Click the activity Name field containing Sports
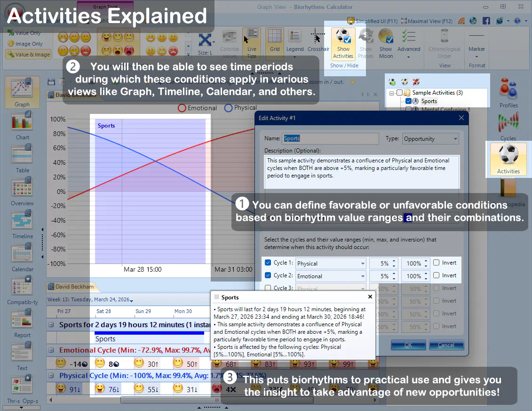 tap(330, 138)
